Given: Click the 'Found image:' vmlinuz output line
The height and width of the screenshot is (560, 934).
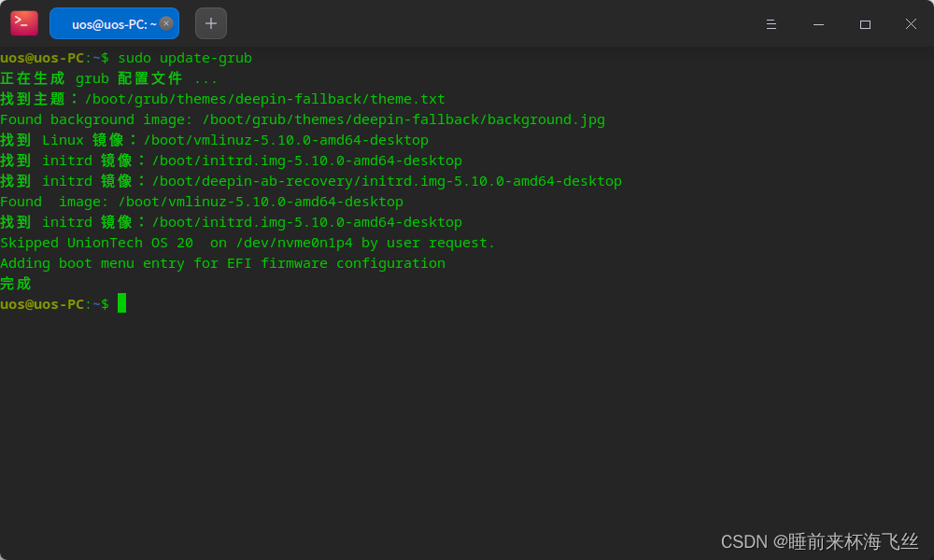Looking at the screenshot, I should 202,202.
